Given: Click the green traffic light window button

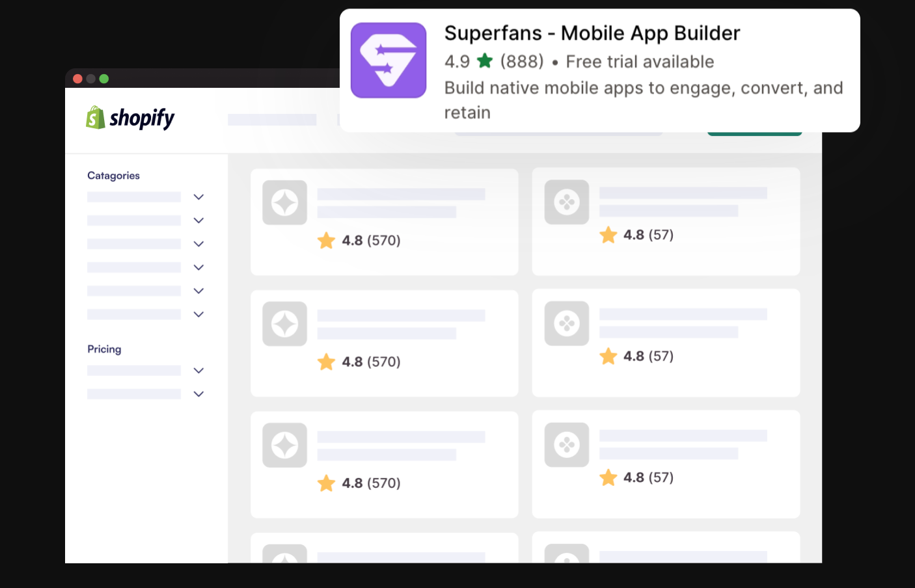Looking at the screenshot, I should click(104, 78).
